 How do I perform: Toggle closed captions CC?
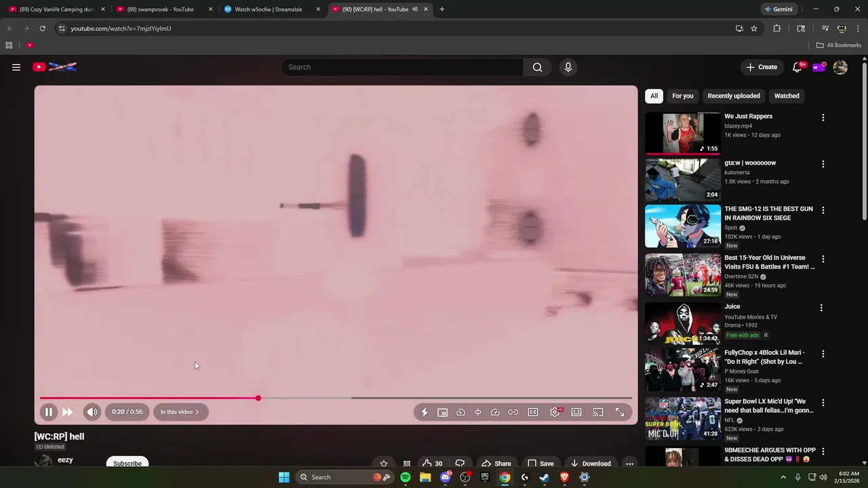click(533, 412)
